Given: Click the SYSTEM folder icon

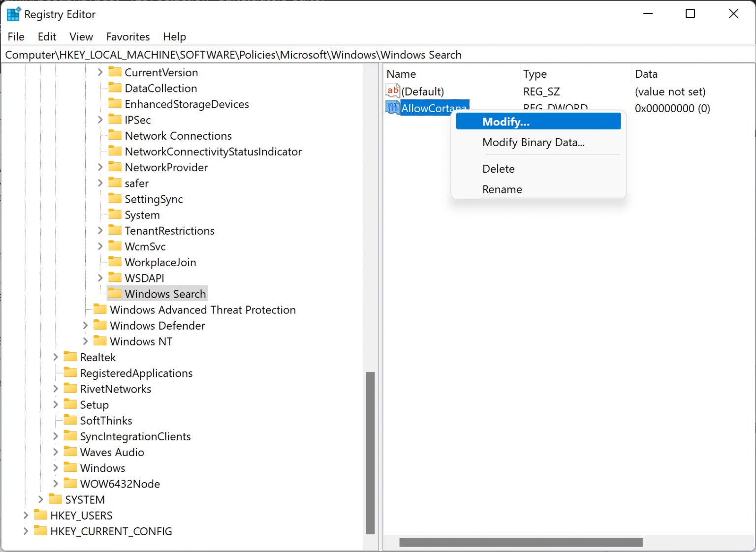Looking at the screenshot, I should point(56,499).
